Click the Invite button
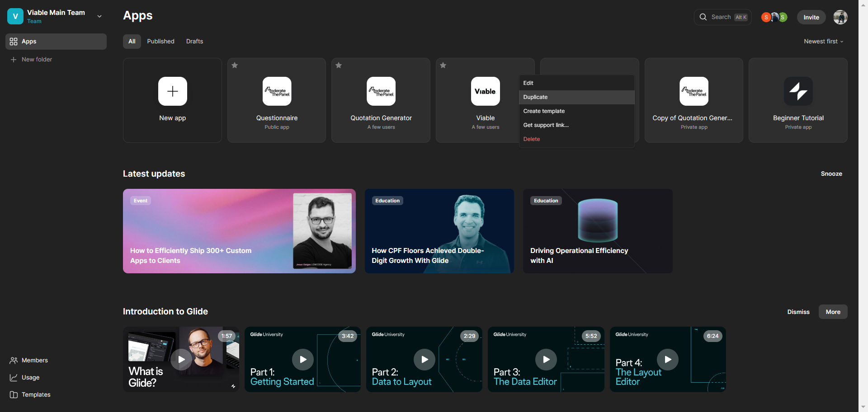 (x=811, y=17)
